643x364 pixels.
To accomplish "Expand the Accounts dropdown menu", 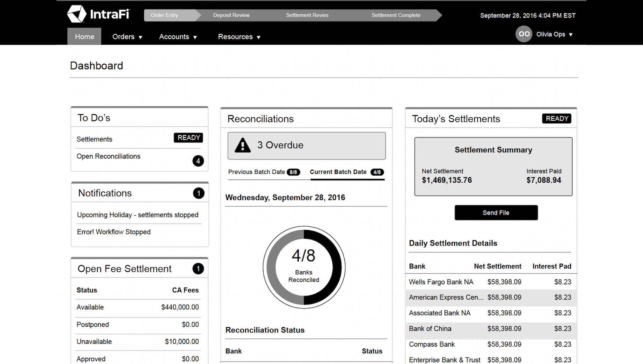I will pyautogui.click(x=178, y=37).
